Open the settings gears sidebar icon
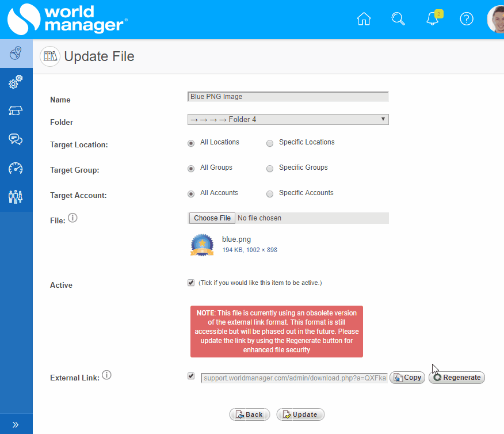504x434 pixels. pyautogui.click(x=16, y=82)
